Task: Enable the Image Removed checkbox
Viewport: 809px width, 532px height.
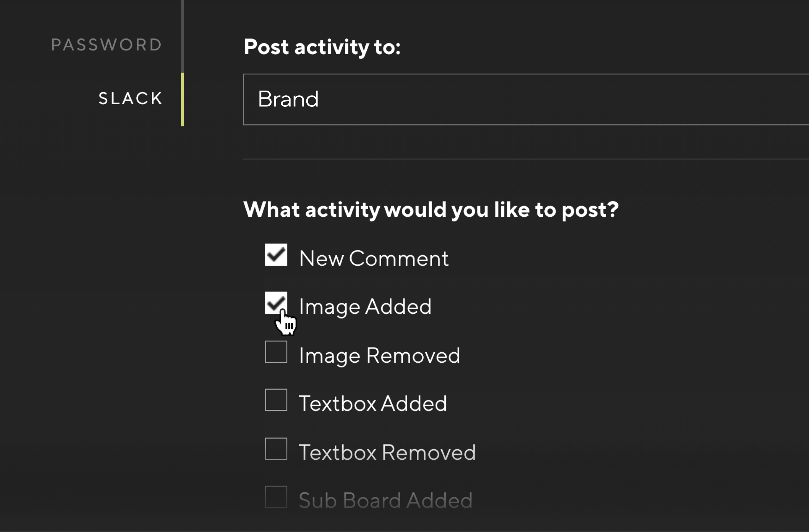Action: coord(276,352)
